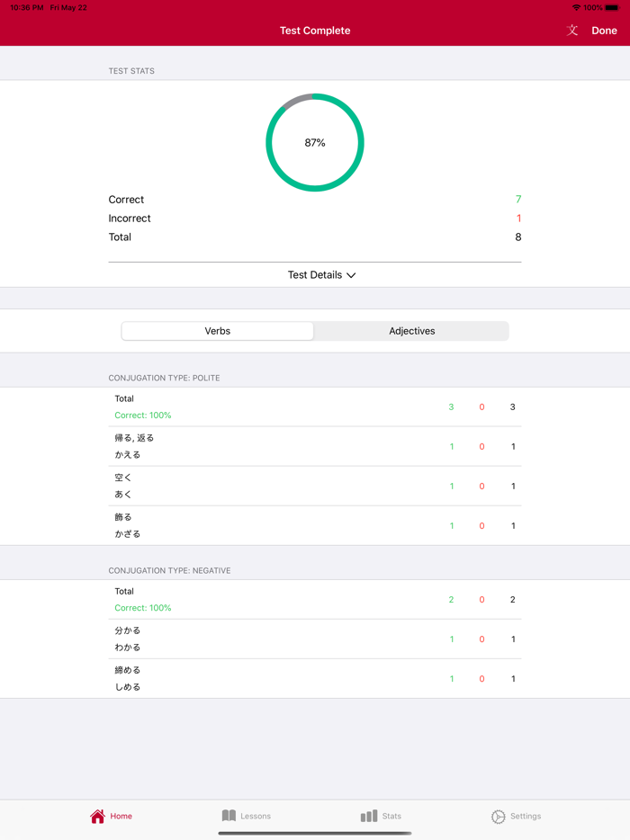Select the 締める verb row
This screenshot has width=630, height=840.
tap(315, 679)
